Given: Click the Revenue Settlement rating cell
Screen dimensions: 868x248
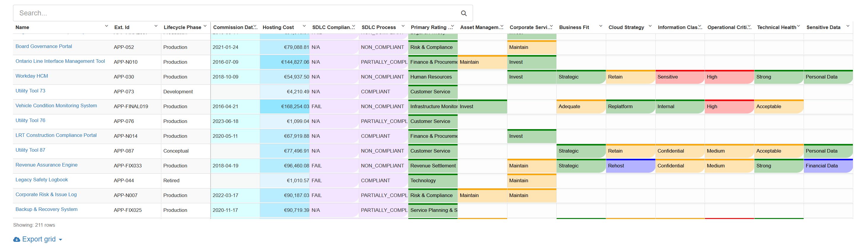Looking at the screenshot, I should coord(433,166).
